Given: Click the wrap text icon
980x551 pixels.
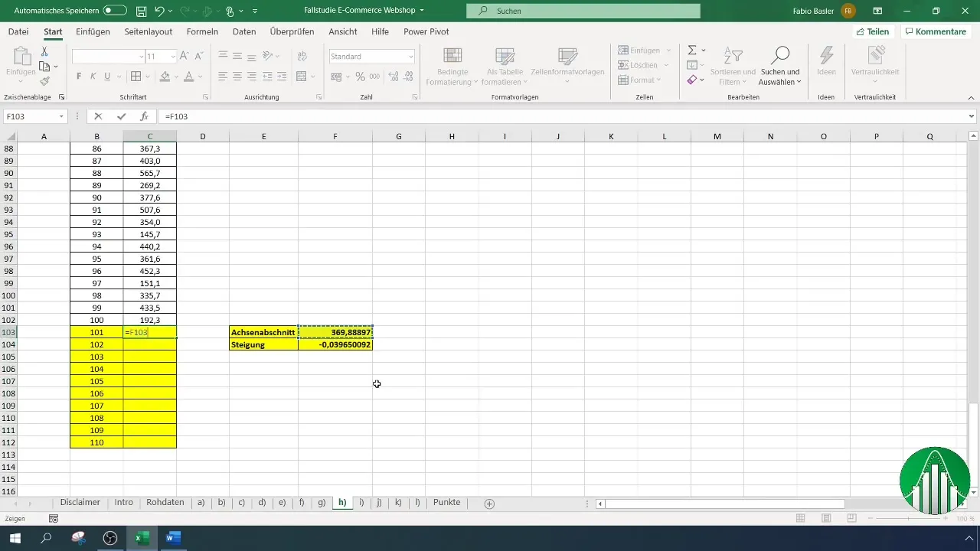Looking at the screenshot, I should coord(302,57).
